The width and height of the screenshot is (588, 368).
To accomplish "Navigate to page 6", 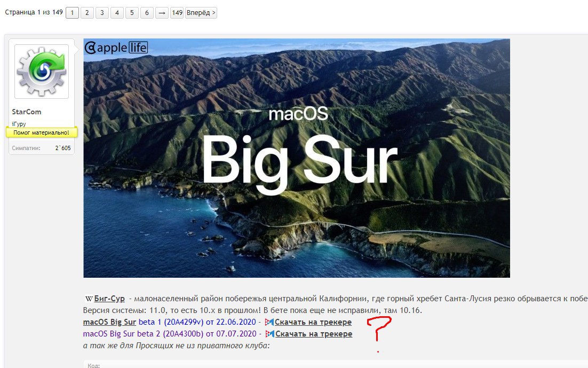I will tap(147, 13).
